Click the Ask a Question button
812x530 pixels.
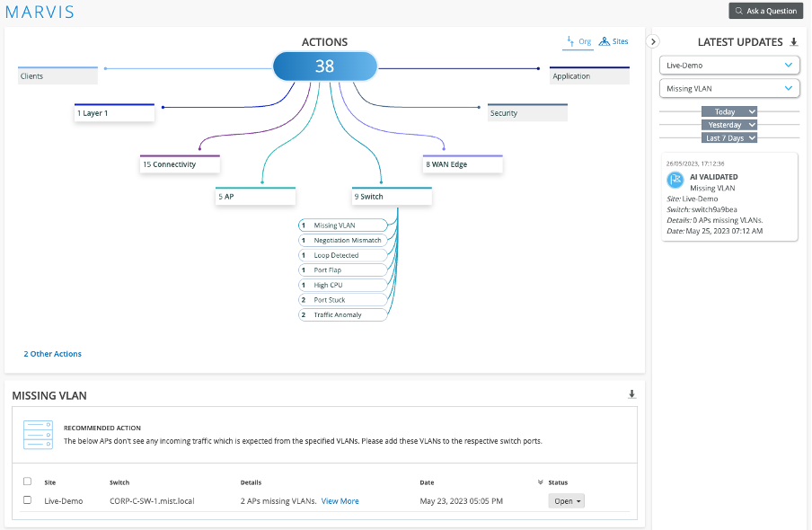(x=765, y=12)
